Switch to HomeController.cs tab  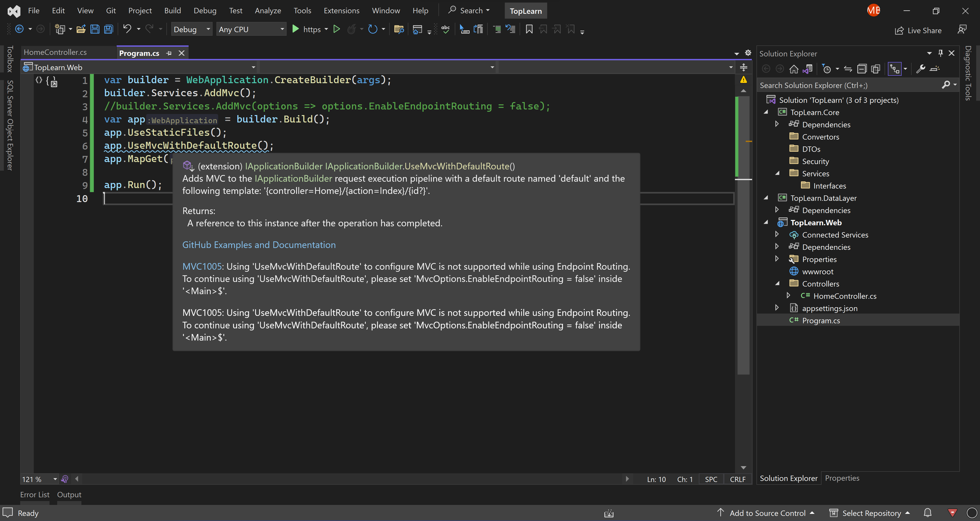coord(56,53)
